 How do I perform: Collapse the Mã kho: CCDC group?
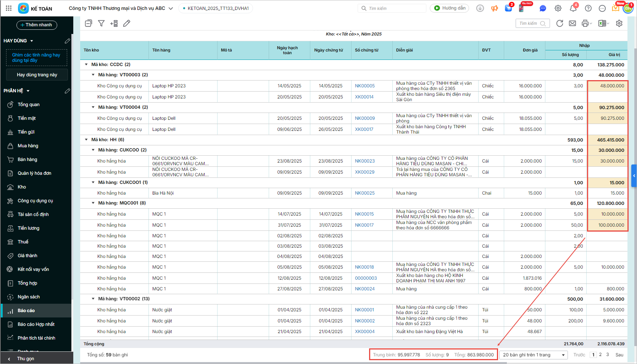(86, 64)
